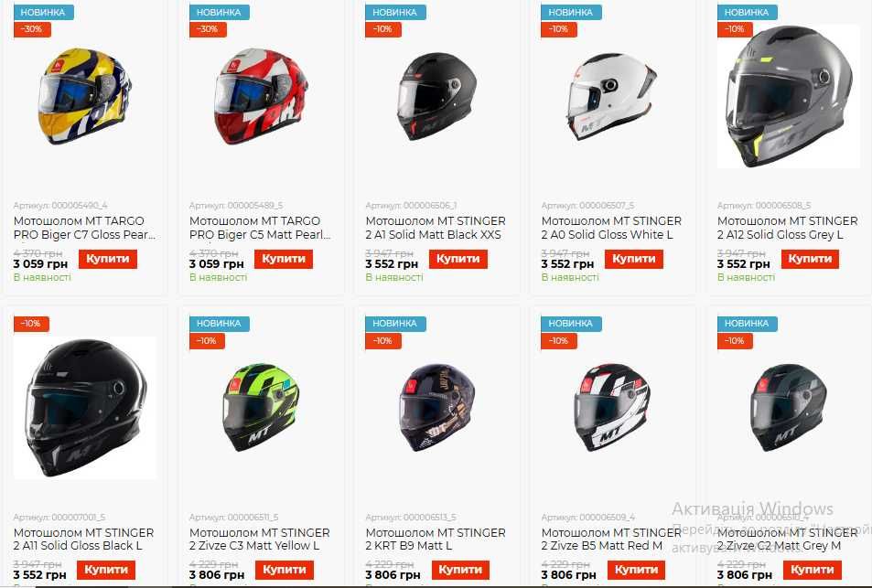The image size is (872, 588).
Task: Open the yellow TARGO PRO Biger C7 helmet image
Action: [x=84, y=96]
